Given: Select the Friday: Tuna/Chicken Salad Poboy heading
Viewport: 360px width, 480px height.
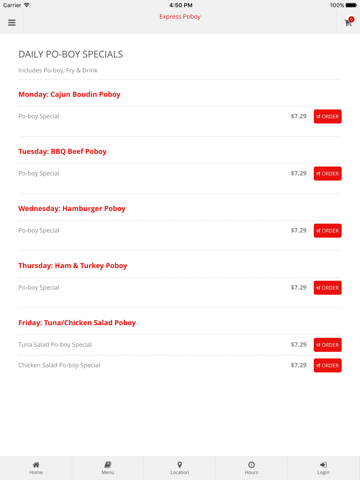Looking at the screenshot, I should click(77, 323).
